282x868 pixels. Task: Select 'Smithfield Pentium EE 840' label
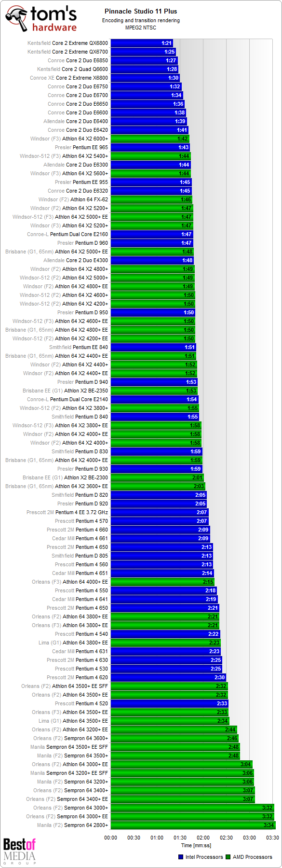79,347
